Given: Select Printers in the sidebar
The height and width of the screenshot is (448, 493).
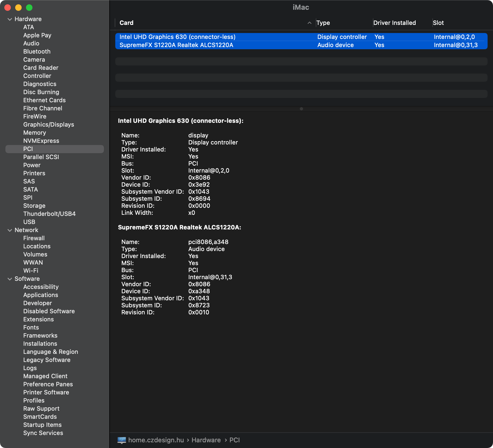Looking at the screenshot, I should coord(34,173).
